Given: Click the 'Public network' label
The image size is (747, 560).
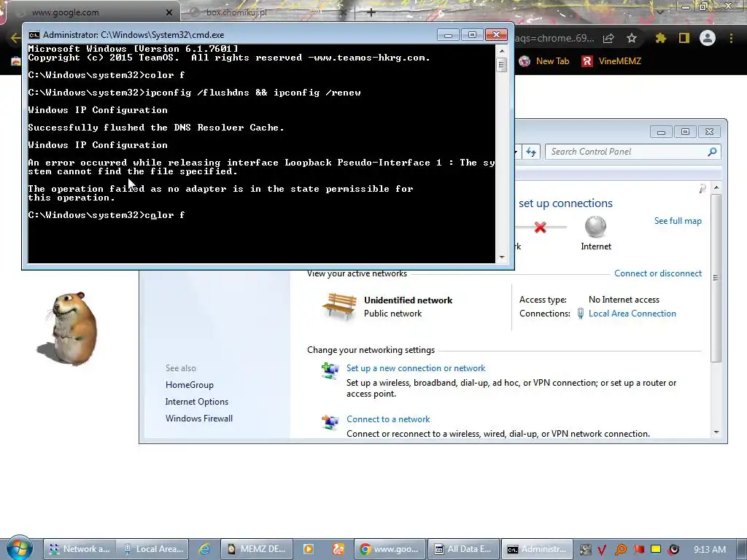Looking at the screenshot, I should [392, 314].
